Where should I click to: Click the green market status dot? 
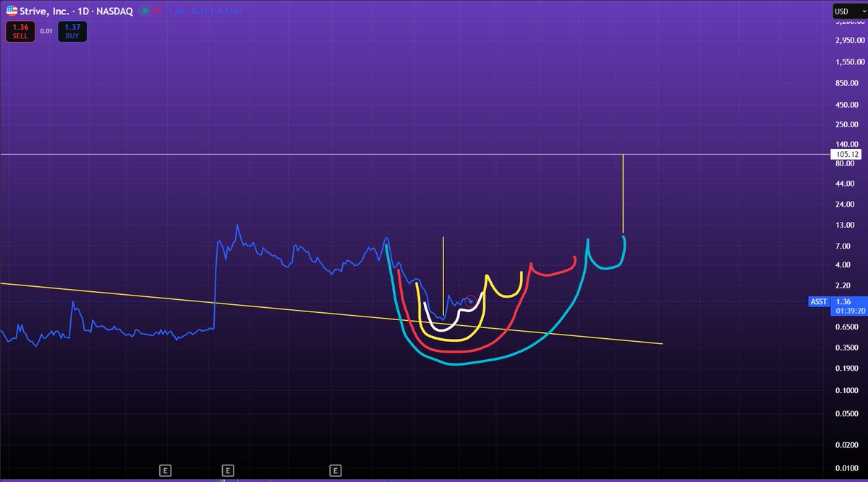(145, 11)
